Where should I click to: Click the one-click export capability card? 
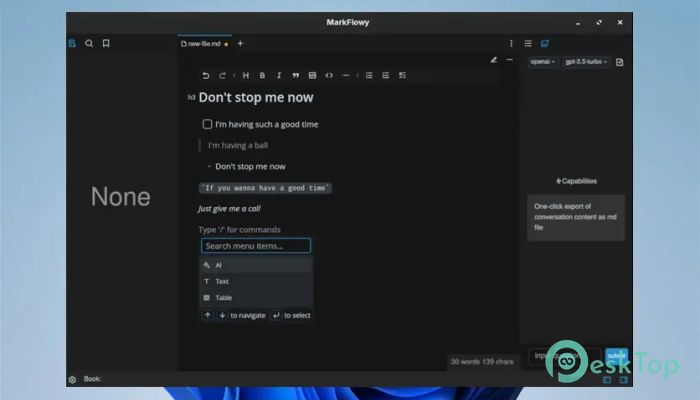tap(576, 217)
